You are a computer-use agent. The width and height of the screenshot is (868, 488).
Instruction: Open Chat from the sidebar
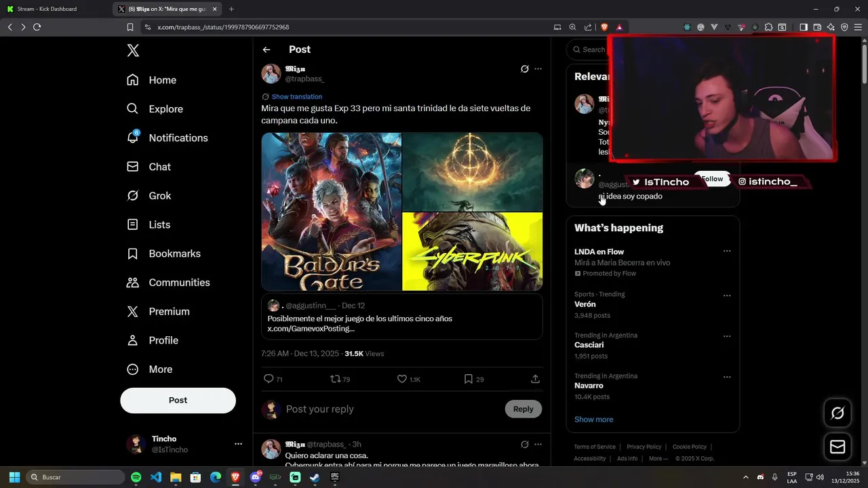pyautogui.click(x=149, y=167)
